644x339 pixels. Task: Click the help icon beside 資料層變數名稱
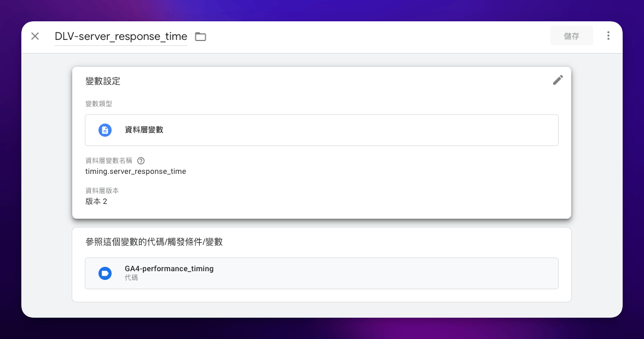tap(141, 160)
